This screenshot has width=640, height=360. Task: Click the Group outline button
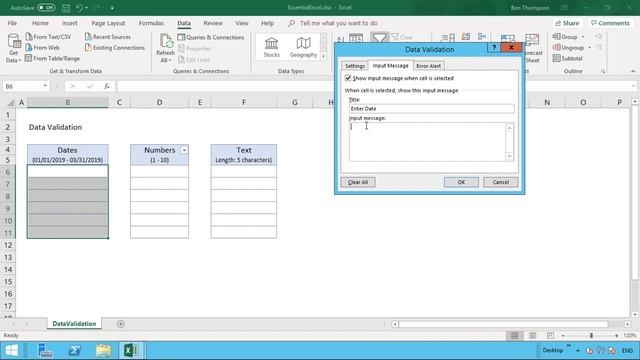pyautogui.click(x=565, y=37)
